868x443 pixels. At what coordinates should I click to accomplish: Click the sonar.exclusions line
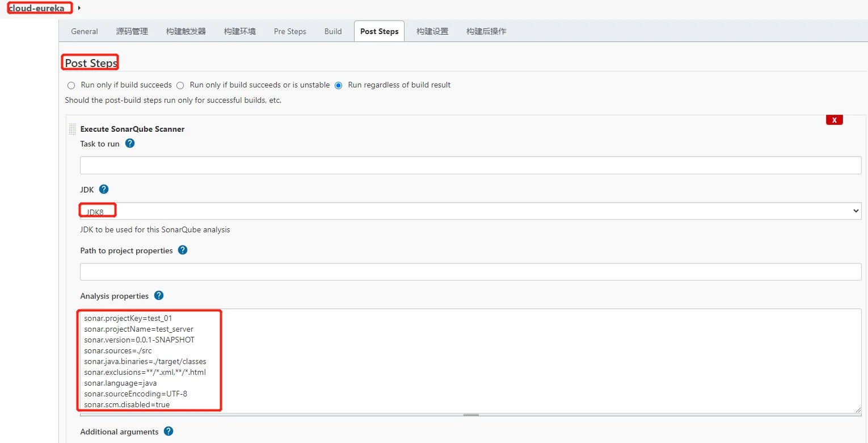point(145,372)
